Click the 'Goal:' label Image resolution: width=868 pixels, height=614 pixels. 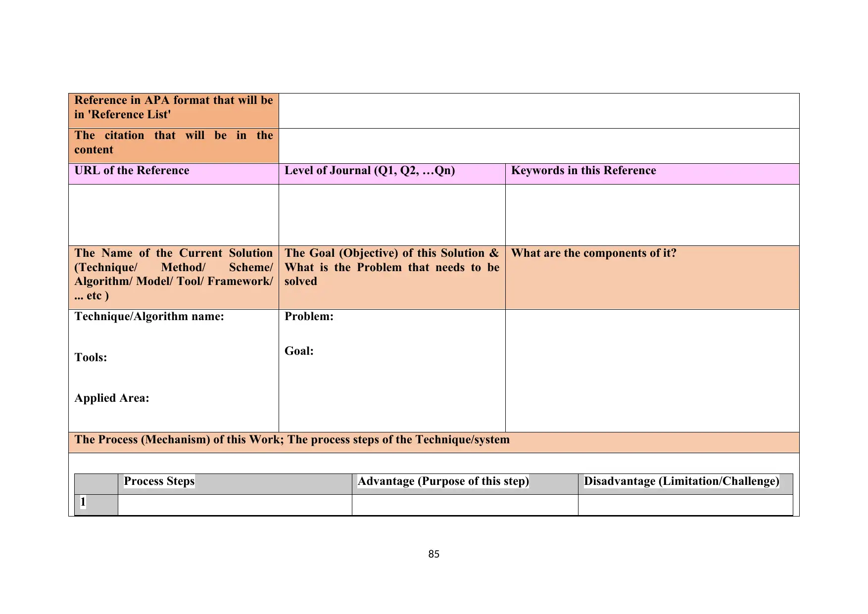tap(299, 351)
